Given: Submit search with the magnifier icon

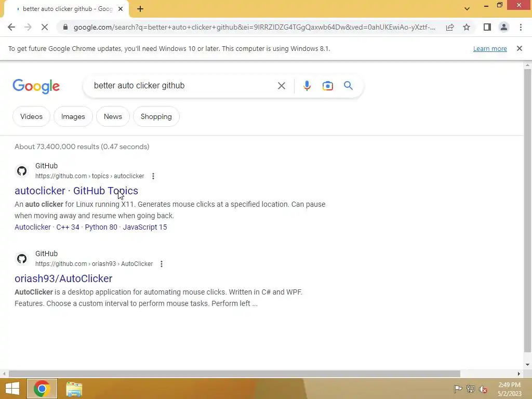Looking at the screenshot, I should point(348,86).
